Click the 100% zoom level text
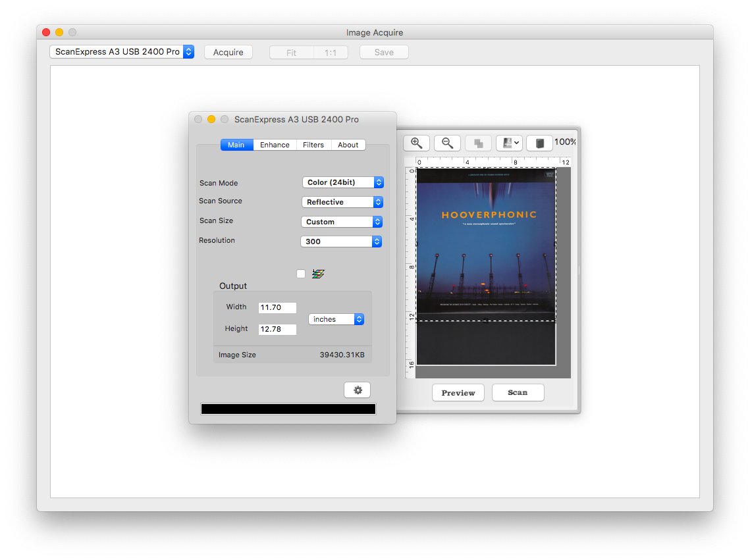 click(x=565, y=142)
